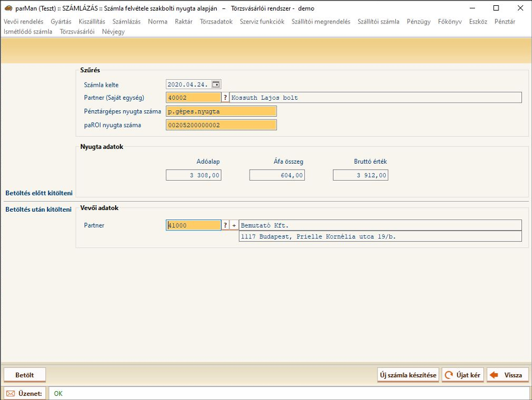This screenshot has width=532, height=400.
Task: Click the Betöltés előtt kitölteni label
Action: [39, 193]
